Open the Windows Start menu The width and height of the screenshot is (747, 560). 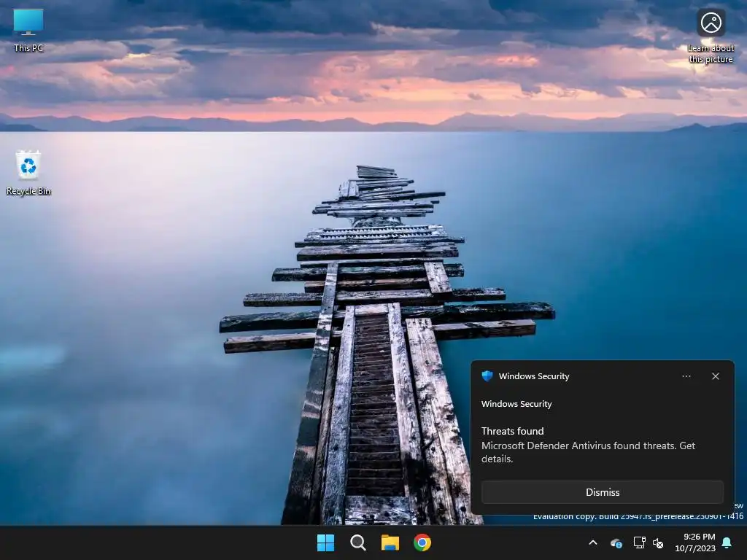point(326,542)
